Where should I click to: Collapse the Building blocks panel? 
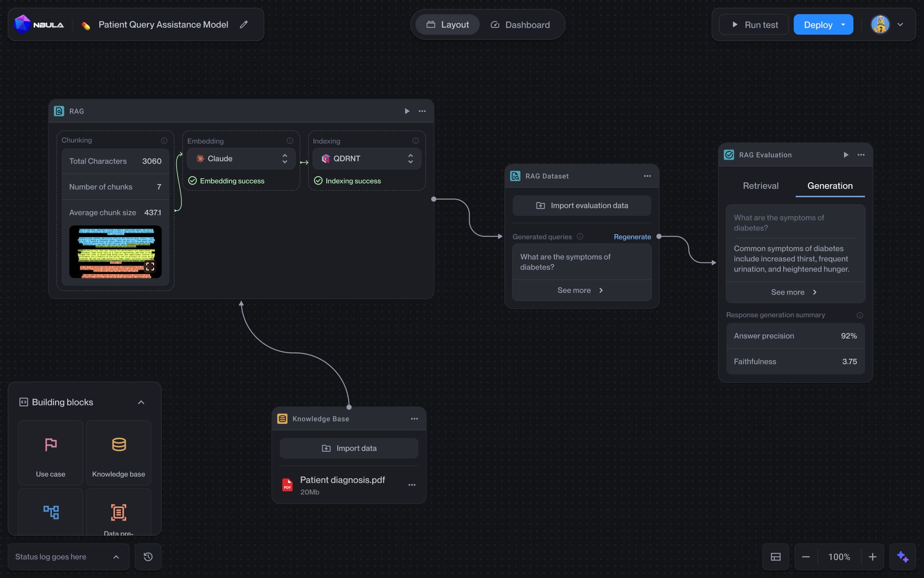click(141, 402)
